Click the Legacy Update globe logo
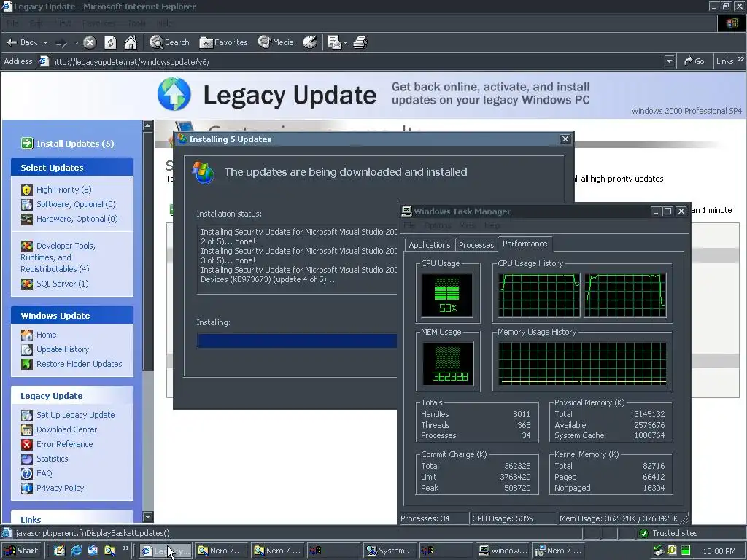The height and width of the screenshot is (560, 747). pyautogui.click(x=174, y=94)
